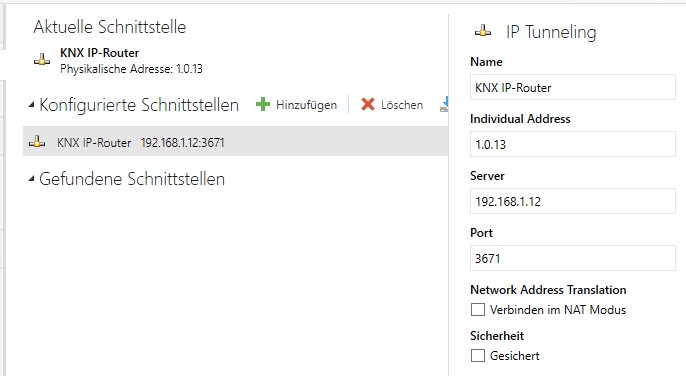Click the Verbinden im NAT Modus label
The image size is (686, 376).
[x=558, y=310]
